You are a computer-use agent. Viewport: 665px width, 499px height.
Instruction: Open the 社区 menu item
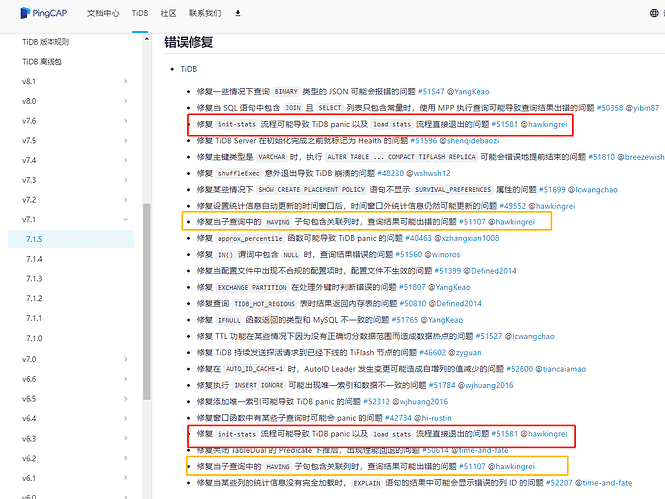[x=168, y=14]
